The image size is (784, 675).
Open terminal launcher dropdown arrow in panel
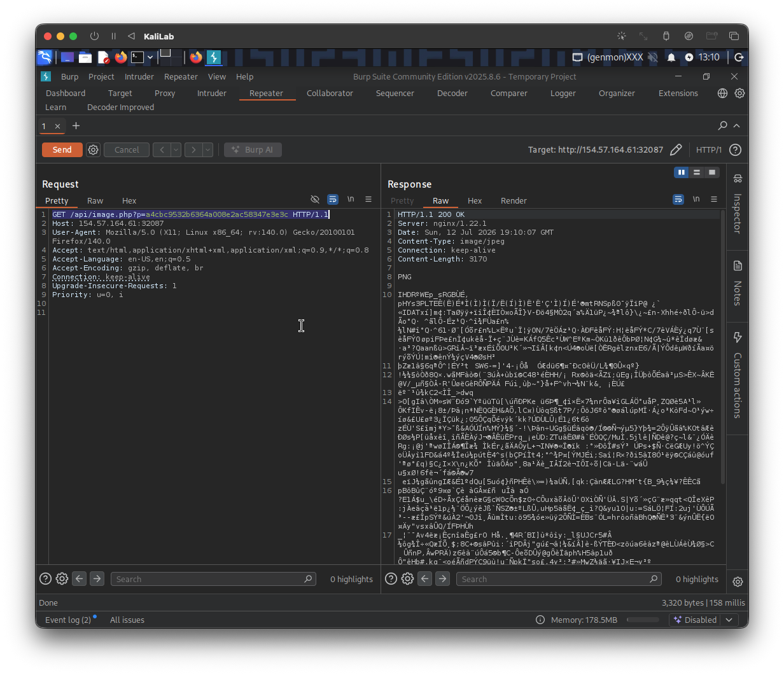coord(150,57)
